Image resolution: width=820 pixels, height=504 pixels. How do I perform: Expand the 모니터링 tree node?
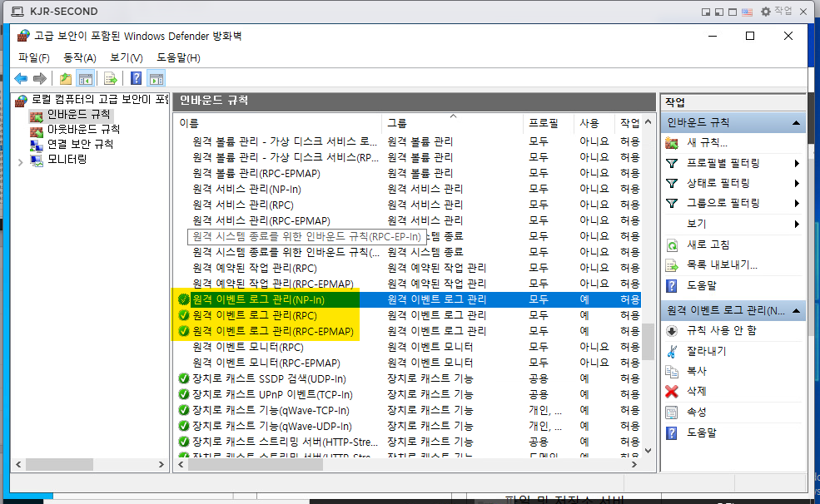click(20, 162)
